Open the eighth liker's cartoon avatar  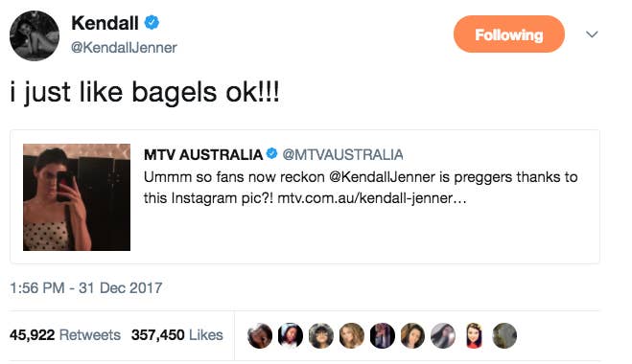pyautogui.click(x=474, y=335)
